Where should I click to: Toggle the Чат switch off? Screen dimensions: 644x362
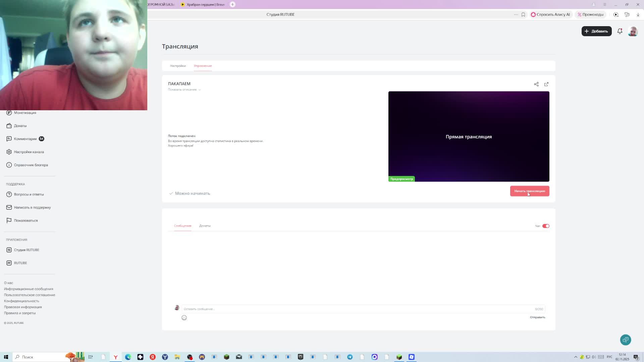click(x=546, y=226)
